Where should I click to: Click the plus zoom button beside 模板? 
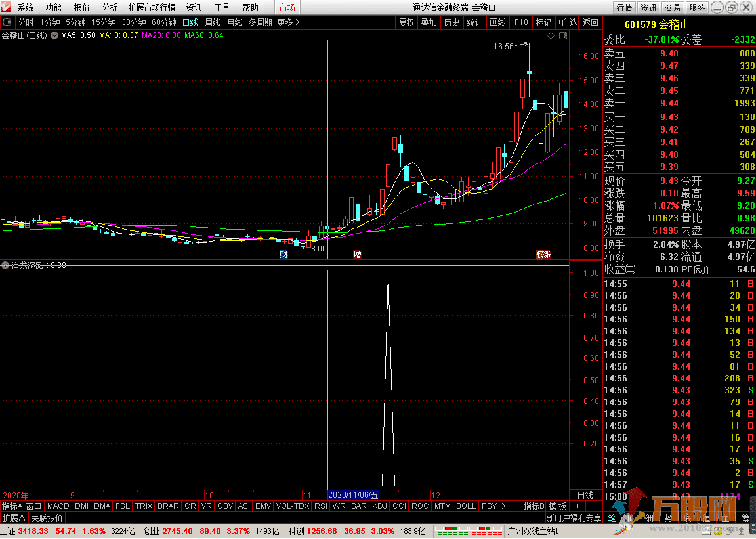[x=577, y=506]
